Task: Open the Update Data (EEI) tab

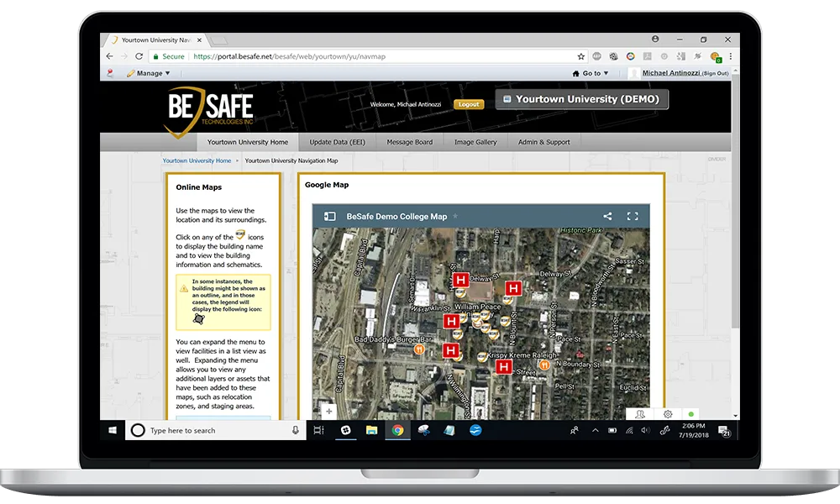Action: (x=338, y=142)
